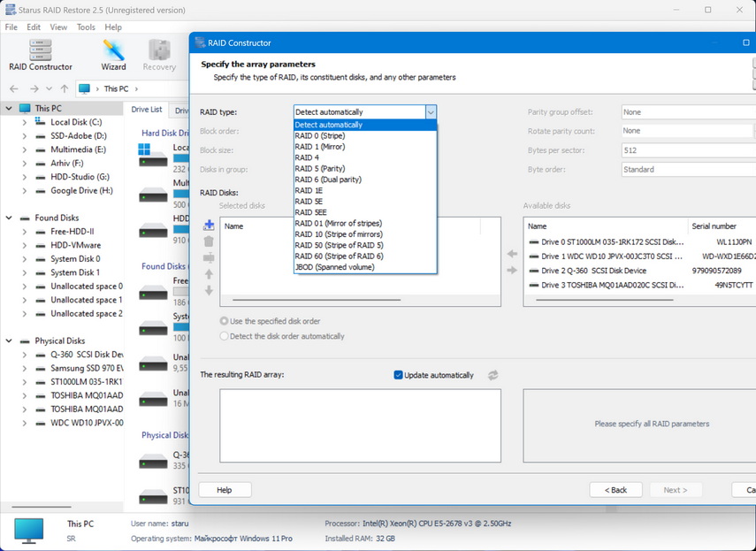Click the This PC icon in status panel
This screenshot has width=756, height=551.
[x=29, y=531]
